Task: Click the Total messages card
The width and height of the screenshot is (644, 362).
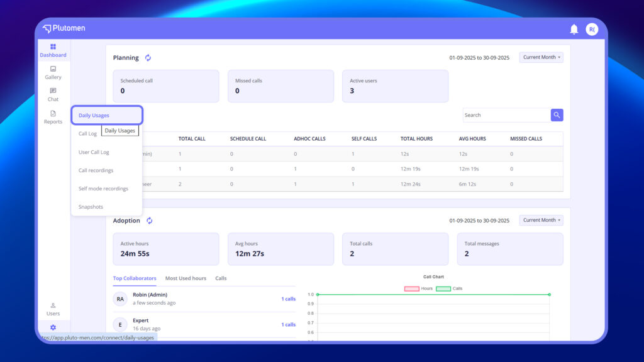Action: pos(510,249)
